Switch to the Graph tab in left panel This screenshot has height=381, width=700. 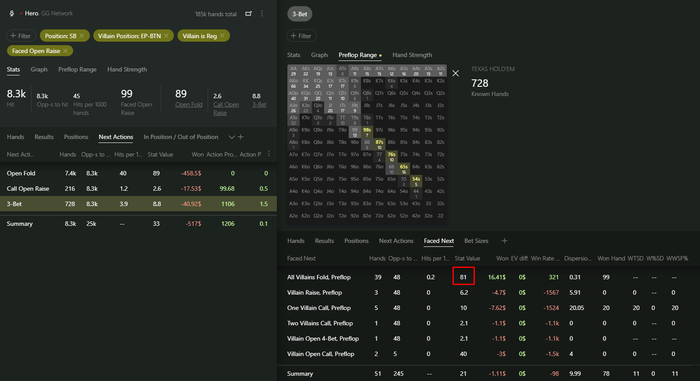(39, 70)
